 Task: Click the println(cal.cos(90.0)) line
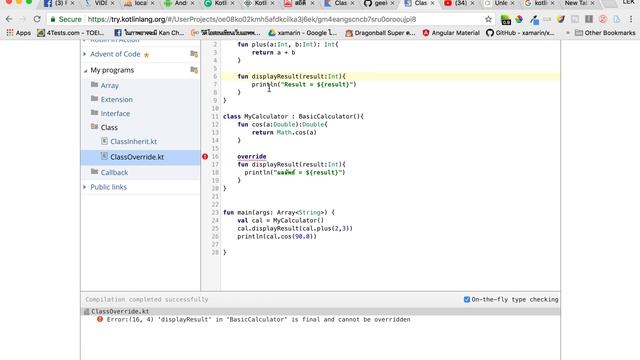(x=277, y=236)
